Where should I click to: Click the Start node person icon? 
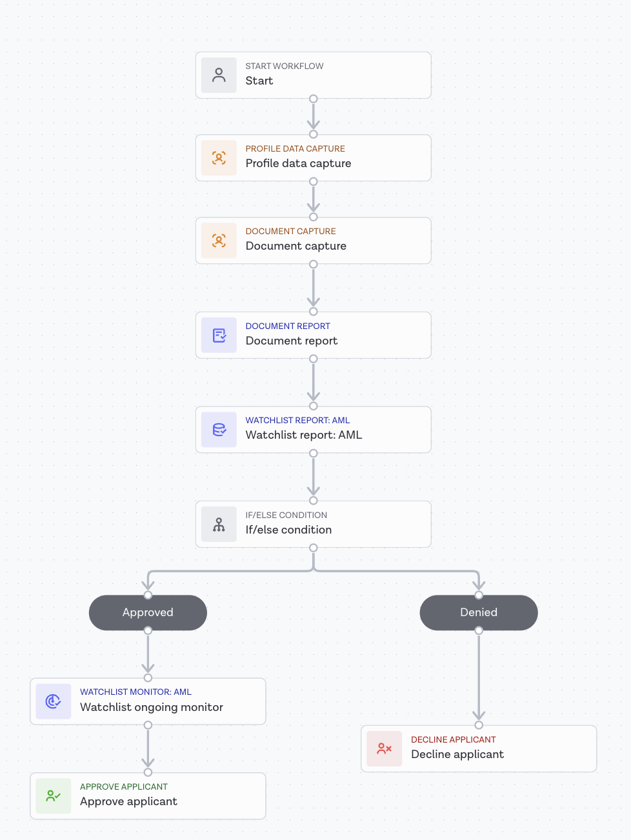[219, 75]
